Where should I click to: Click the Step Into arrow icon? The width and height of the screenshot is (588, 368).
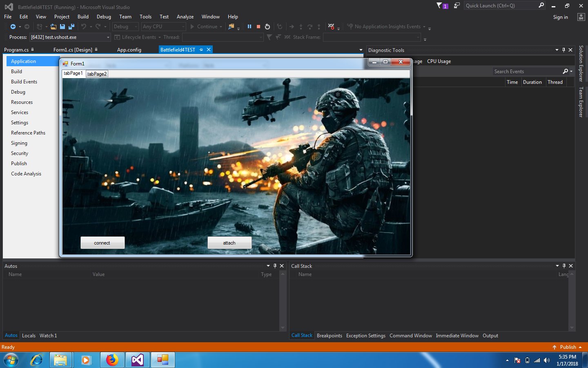tap(301, 27)
